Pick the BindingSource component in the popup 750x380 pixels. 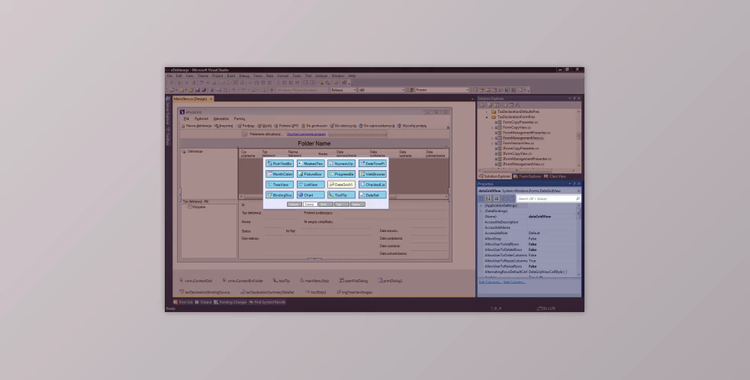[x=279, y=195]
